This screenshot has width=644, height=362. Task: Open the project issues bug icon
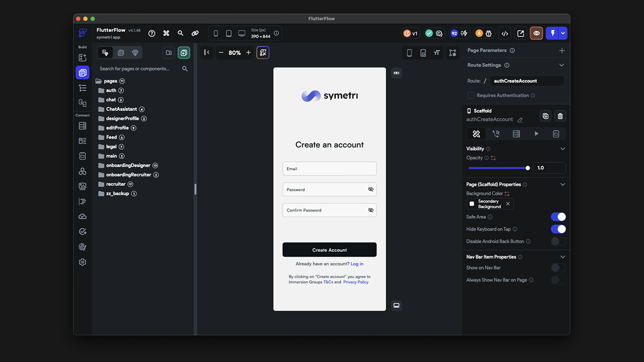489,33
